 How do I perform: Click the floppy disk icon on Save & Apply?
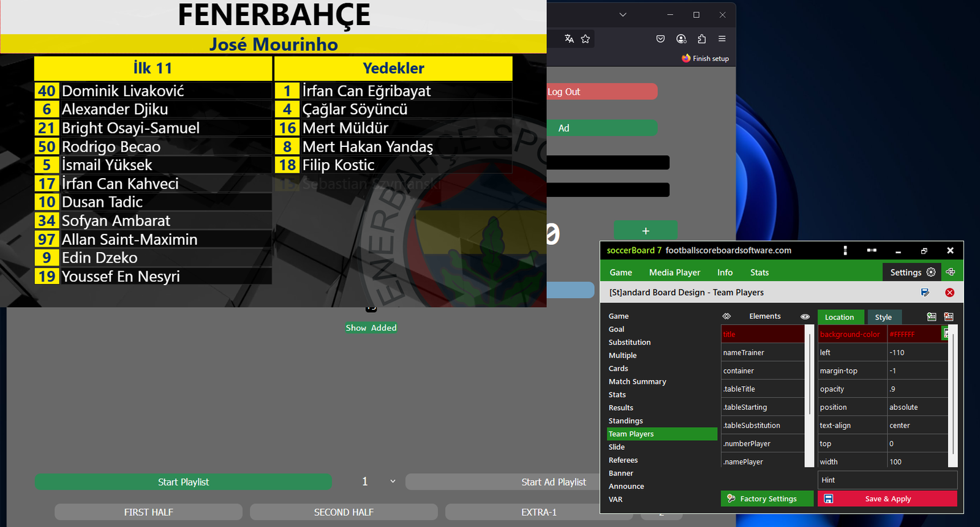tap(828, 499)
